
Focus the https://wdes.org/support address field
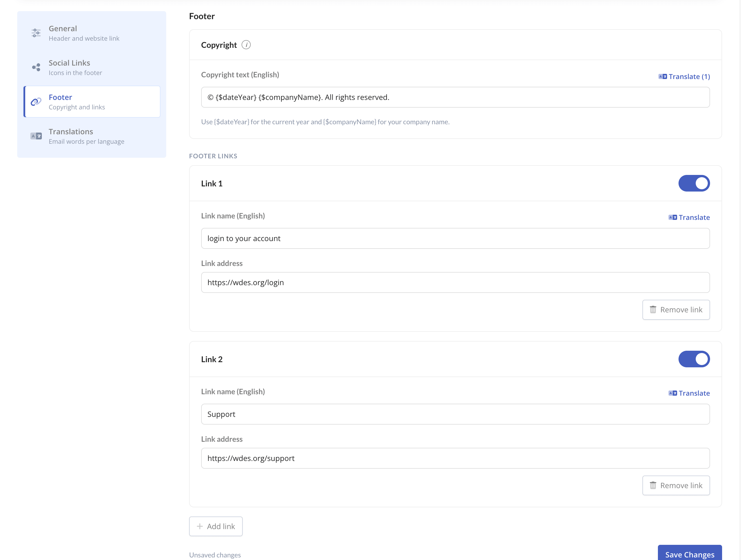[455, 458]
